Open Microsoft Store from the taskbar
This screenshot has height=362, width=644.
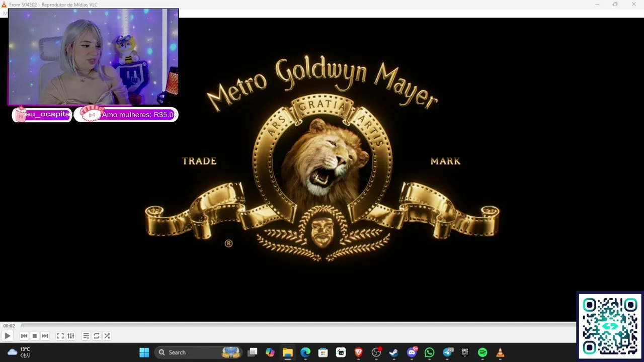coord(323,352)
